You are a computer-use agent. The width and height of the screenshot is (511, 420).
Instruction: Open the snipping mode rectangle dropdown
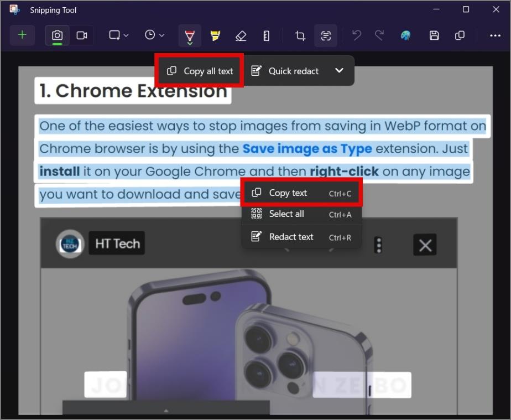pos(118,35)
